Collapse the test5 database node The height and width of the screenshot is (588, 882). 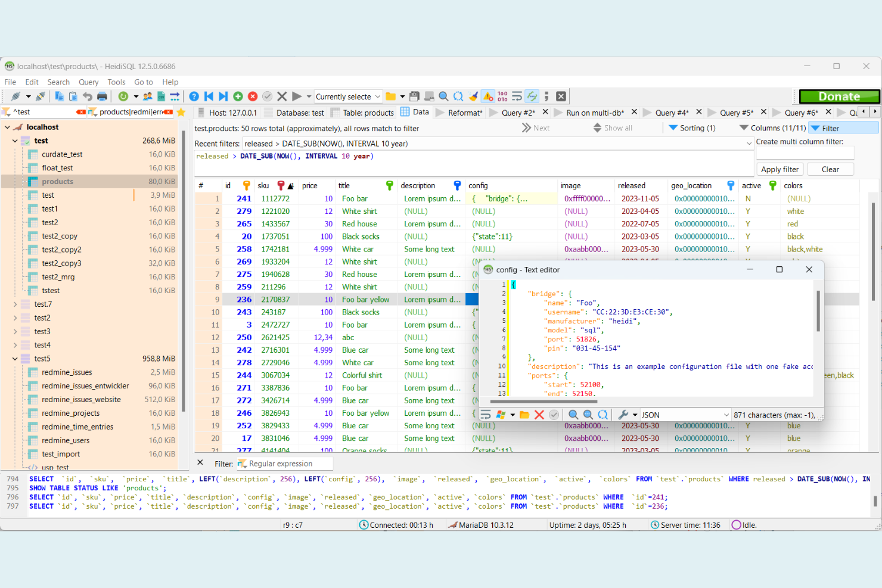tap(15, 359)
